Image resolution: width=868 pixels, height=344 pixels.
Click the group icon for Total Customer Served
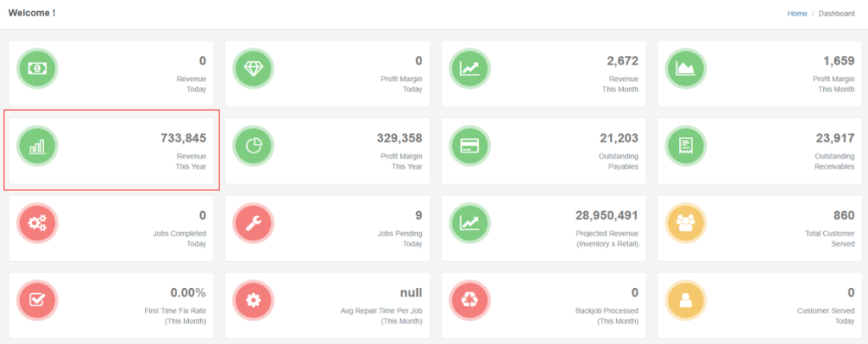686,224
